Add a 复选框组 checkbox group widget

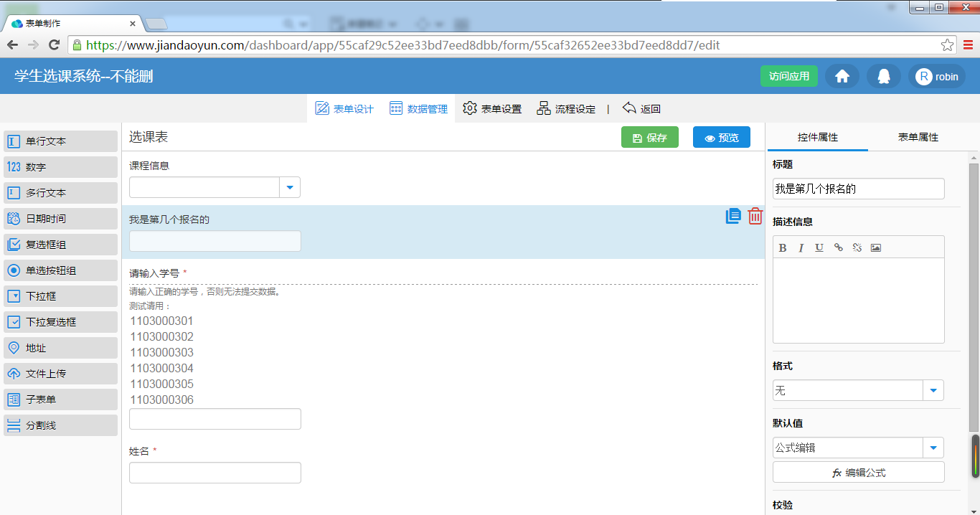coord(60,245)
